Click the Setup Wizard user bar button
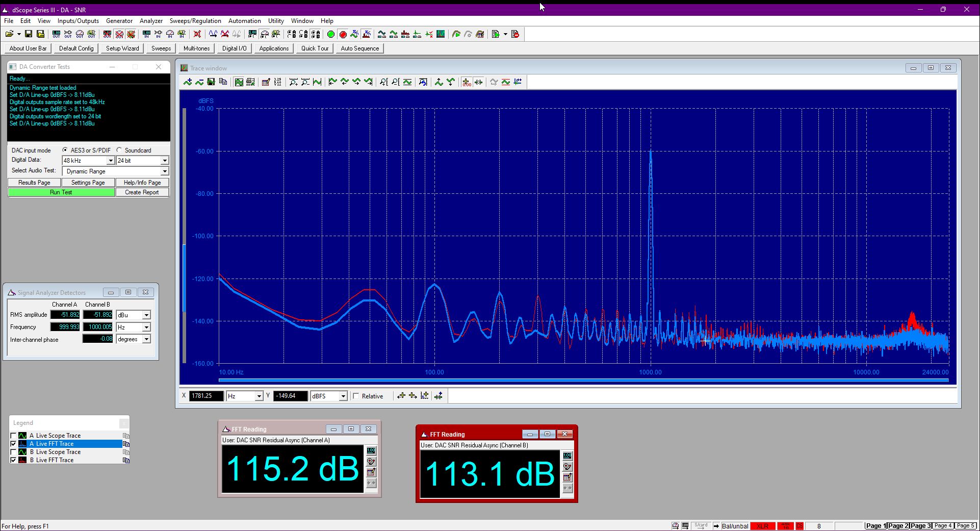 [122, 48]
